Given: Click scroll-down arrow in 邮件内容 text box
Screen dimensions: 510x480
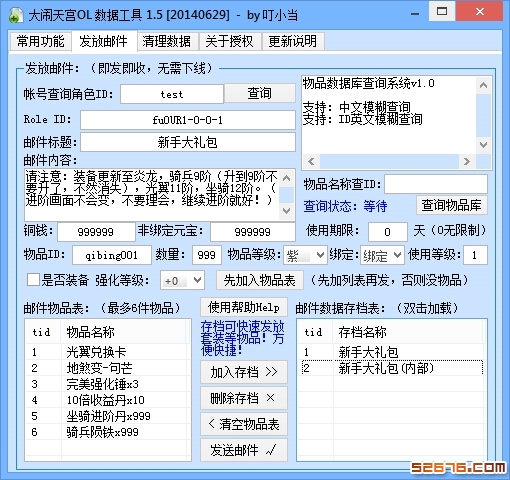Looking at the screenshot, I should (286, 211).
